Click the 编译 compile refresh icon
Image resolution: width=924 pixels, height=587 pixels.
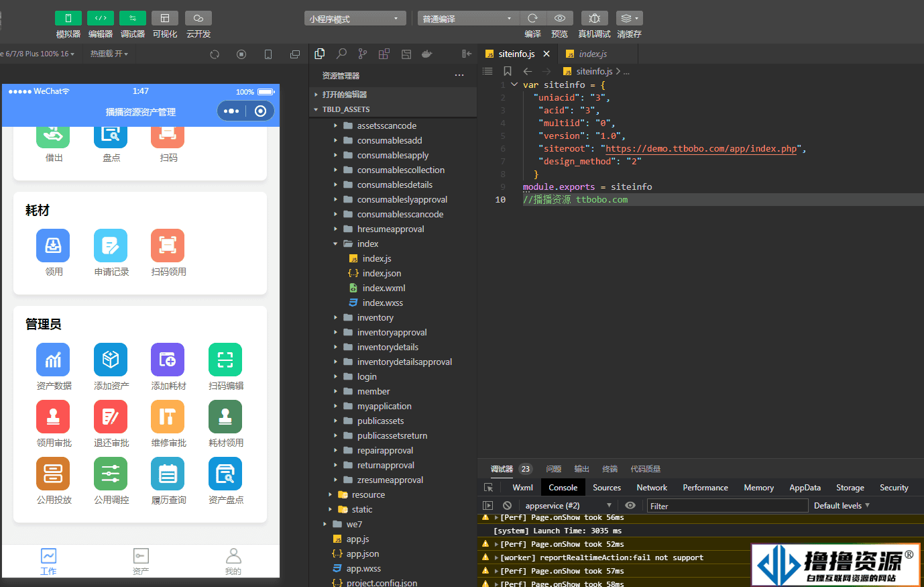point(532,18)
